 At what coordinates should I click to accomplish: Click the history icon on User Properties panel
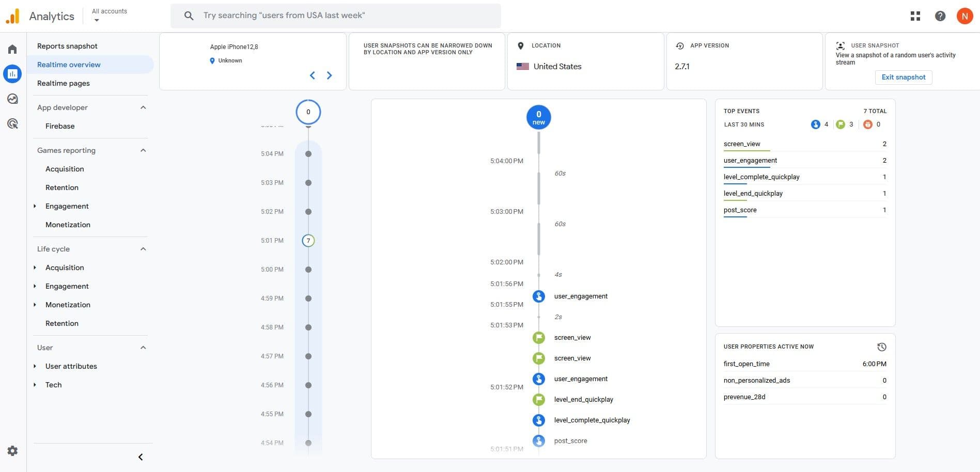pyautogui.click(x=882, y=347)
